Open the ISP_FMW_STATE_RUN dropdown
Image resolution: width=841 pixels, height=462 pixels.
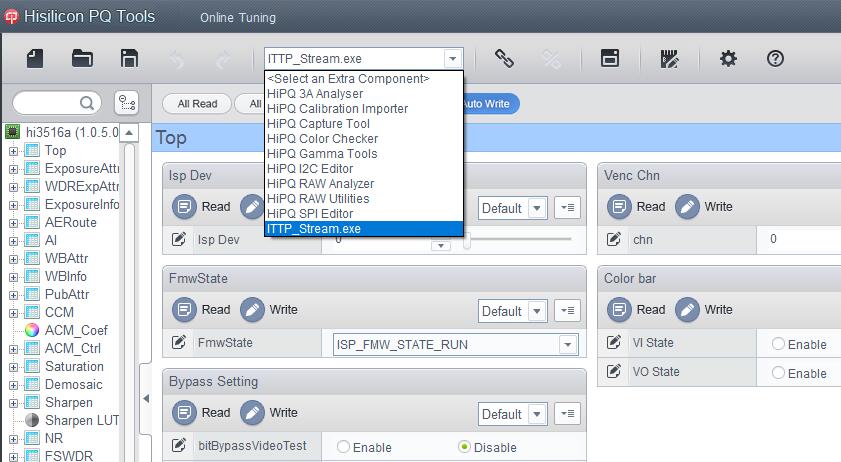click(x=567, y=344)
